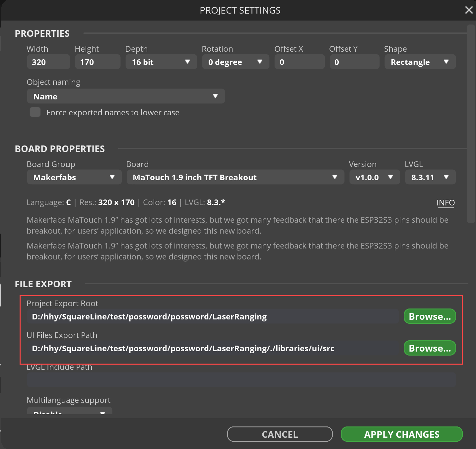Edit the Width value field
This screenshot has height=449, width=476.
(48, 62)
